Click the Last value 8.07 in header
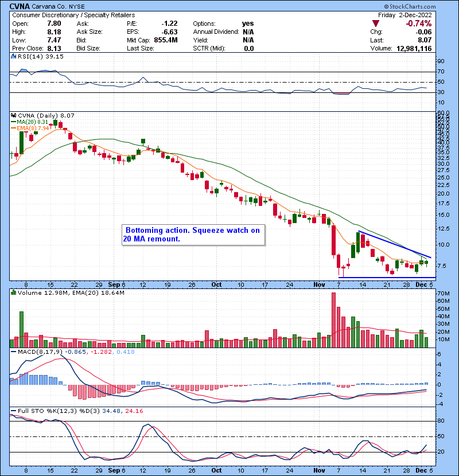The width and height of the screenshot is (459, 476). pos(425,40)
